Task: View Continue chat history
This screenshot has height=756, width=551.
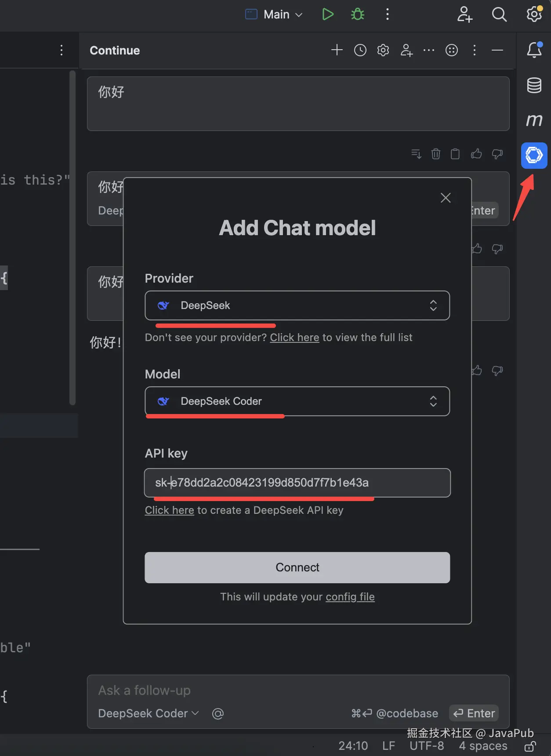Action: tap(360, 50)
